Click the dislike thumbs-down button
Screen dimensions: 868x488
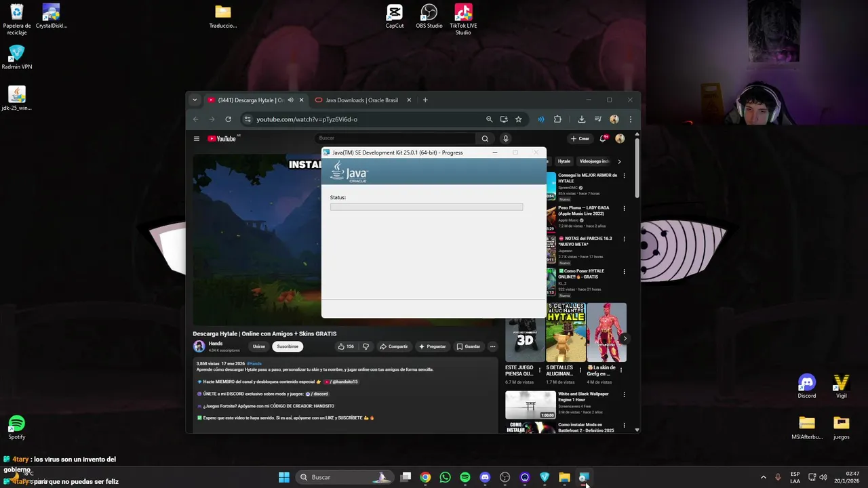(366, 346)
